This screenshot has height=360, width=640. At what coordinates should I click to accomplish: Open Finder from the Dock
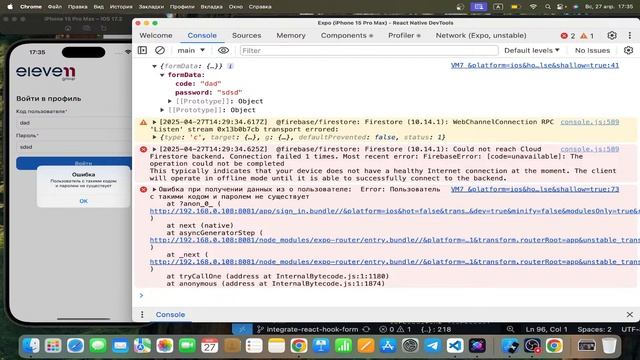31,346
